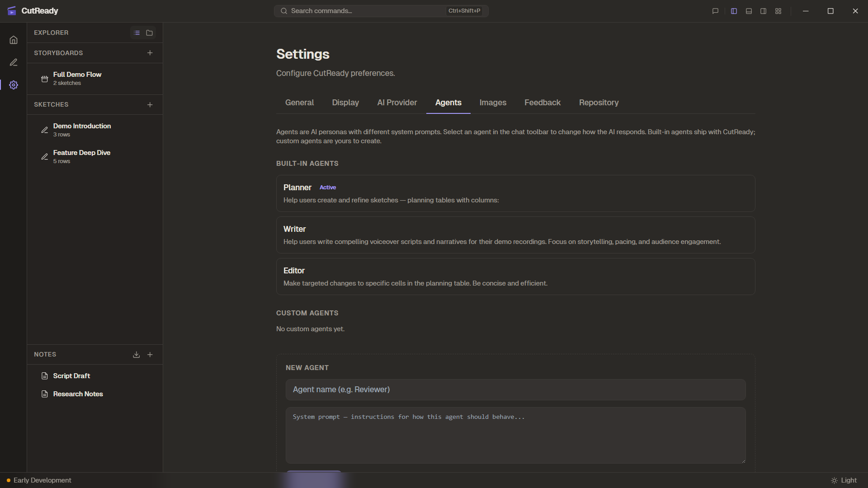
Task: Switch Explorer to list view
Action: (137, 33)
